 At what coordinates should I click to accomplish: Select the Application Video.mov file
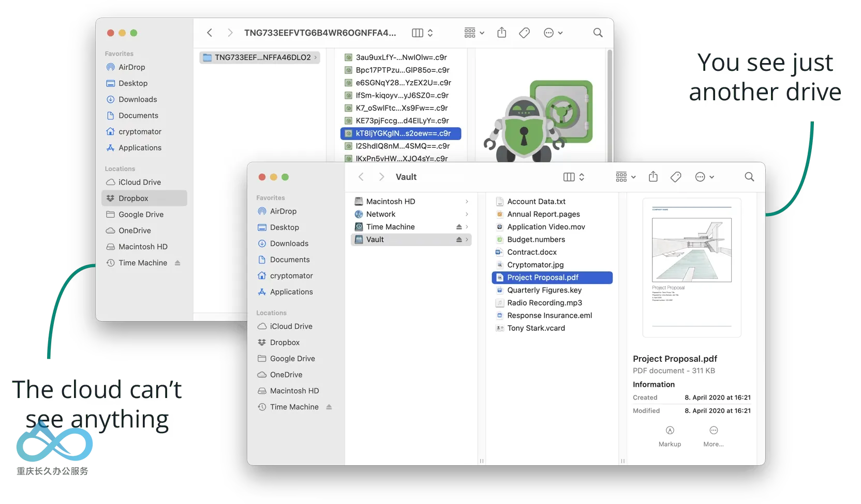552,226
